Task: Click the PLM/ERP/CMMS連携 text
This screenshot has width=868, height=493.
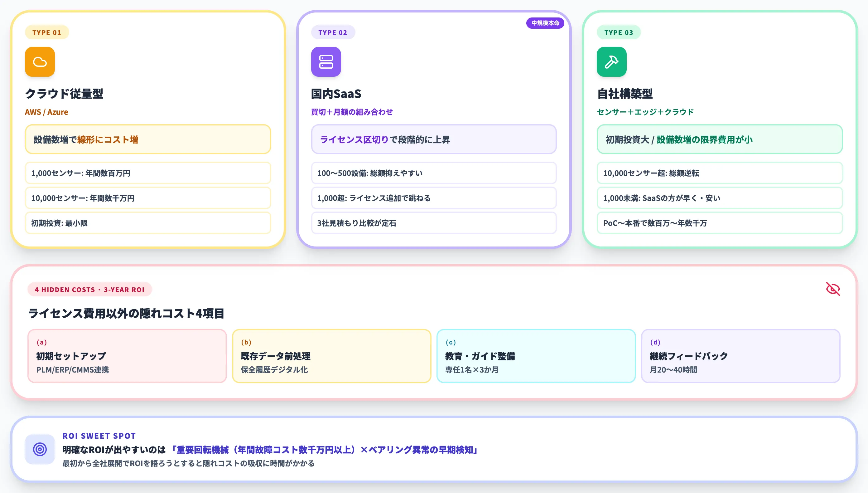Action: click(73, 370)
